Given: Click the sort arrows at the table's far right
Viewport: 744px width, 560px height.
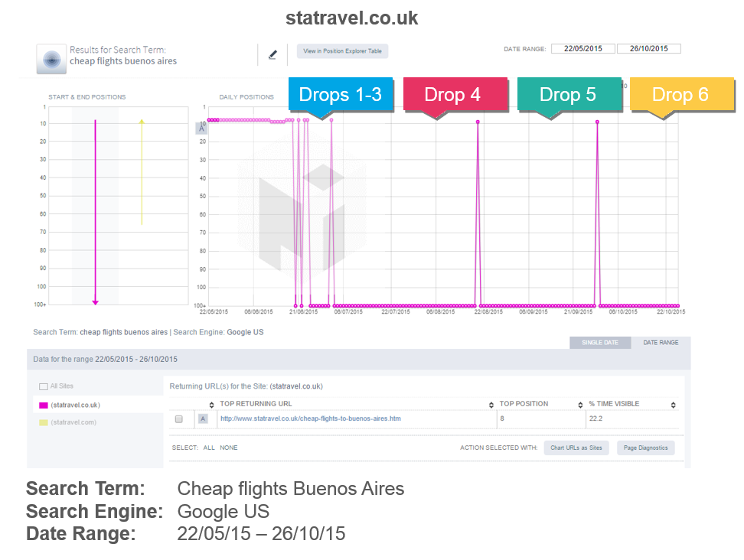Looking at the screenshot, I should coord(674,405).
